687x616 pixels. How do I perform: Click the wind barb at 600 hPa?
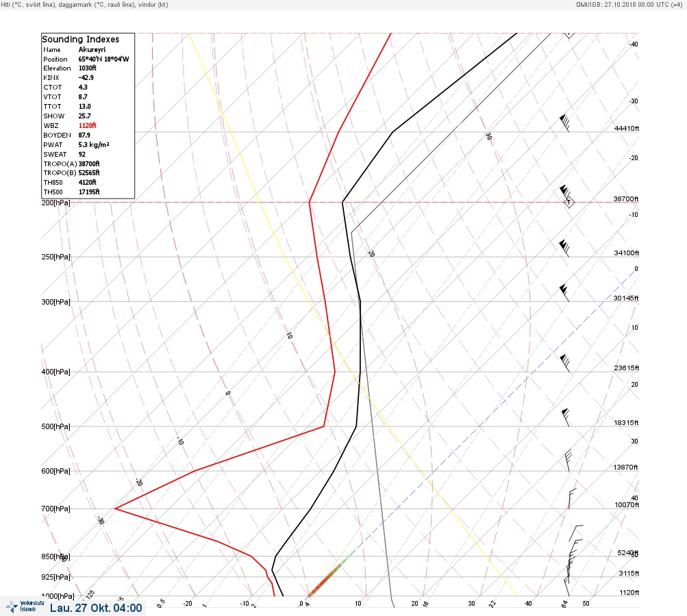coord(569,461)
